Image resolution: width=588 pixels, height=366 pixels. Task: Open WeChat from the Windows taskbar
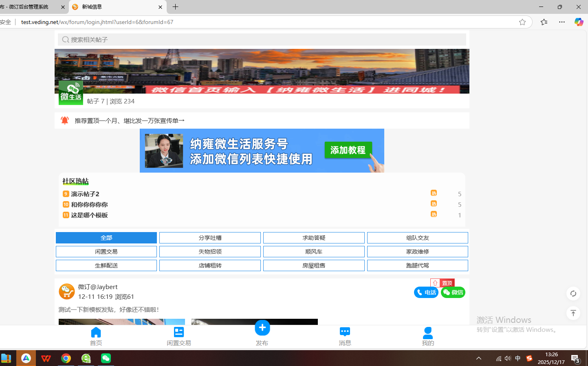pyautogui.click(x=106, y=358)
